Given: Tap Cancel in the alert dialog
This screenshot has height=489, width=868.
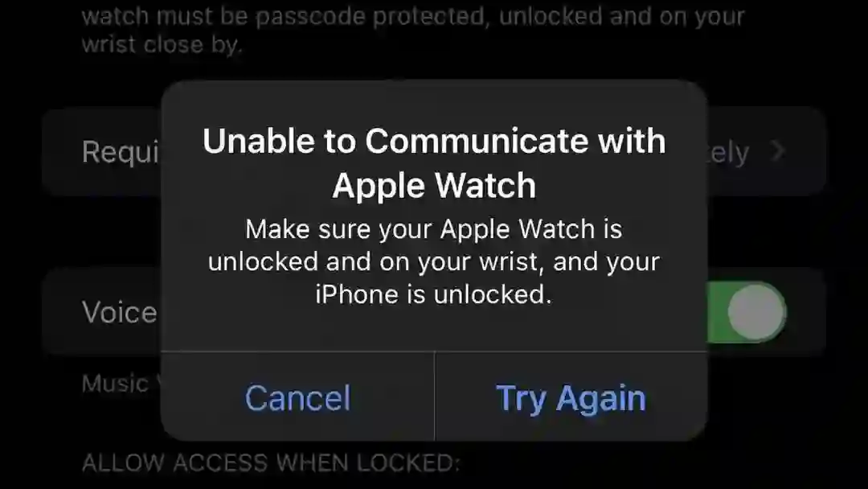Looking at the screenshot, I should [298, 397].
